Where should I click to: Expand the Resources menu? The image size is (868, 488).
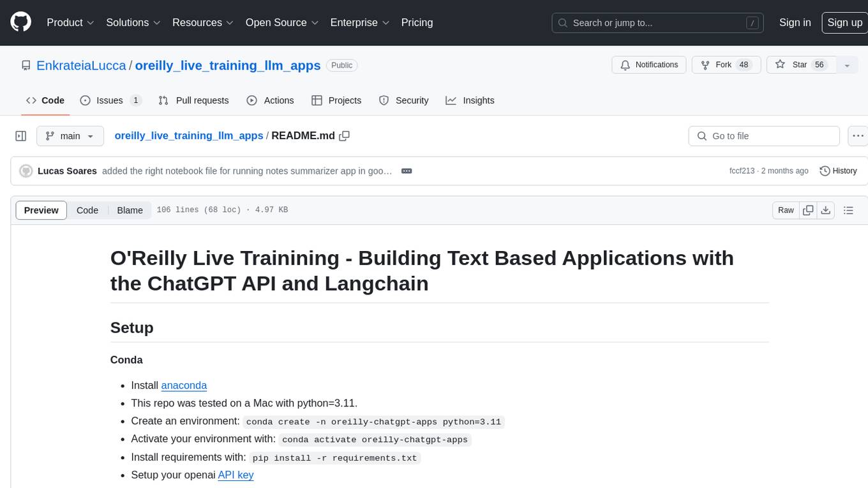point(203,22)
